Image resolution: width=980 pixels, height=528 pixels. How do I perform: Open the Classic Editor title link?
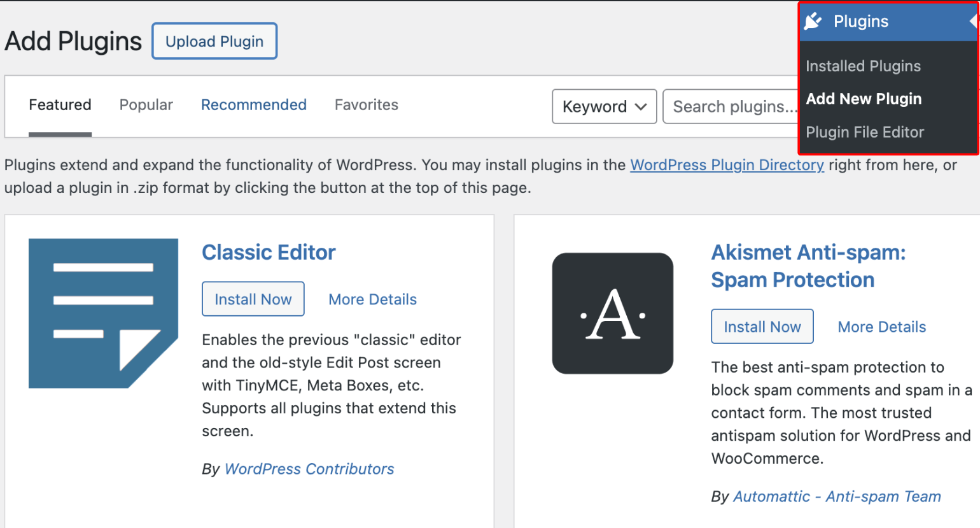[x=269, y=252]
